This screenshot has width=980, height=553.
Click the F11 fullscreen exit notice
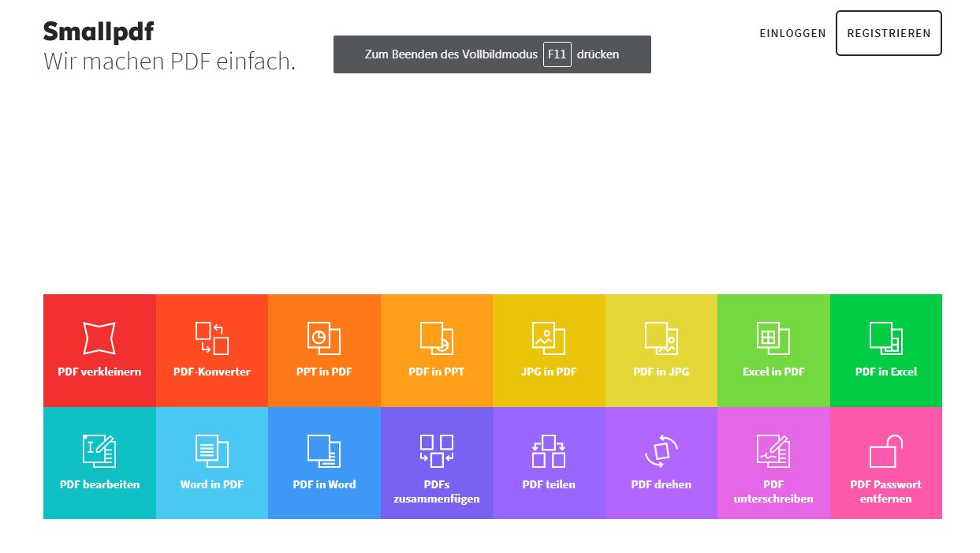tap(492, 54)
